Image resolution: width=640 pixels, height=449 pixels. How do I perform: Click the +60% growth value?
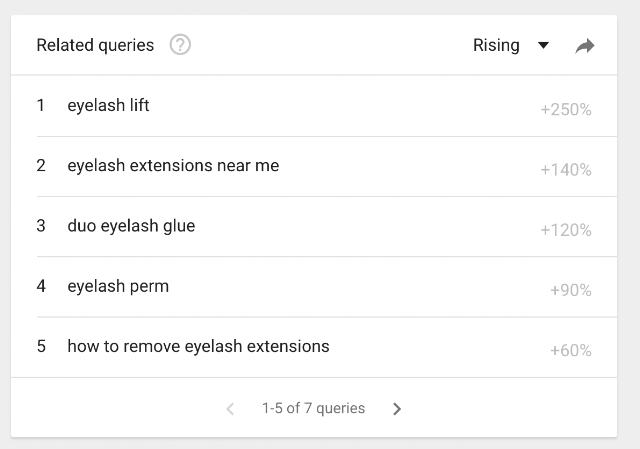pos(571,350)
